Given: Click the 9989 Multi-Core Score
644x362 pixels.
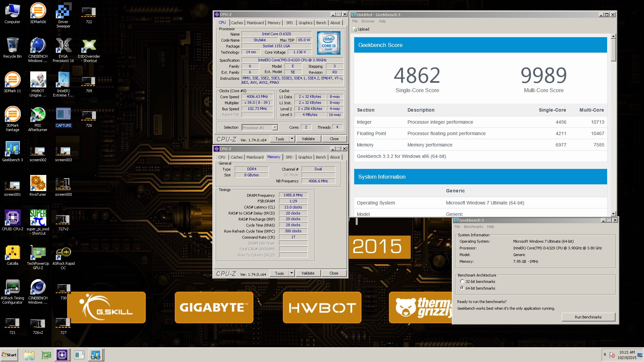Looking at the screenshot, I should click(x=544, y=75).
